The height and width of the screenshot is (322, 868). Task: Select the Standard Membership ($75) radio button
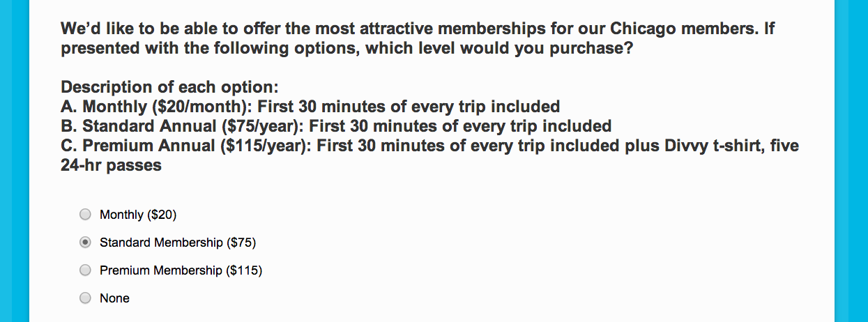[85, 243]
